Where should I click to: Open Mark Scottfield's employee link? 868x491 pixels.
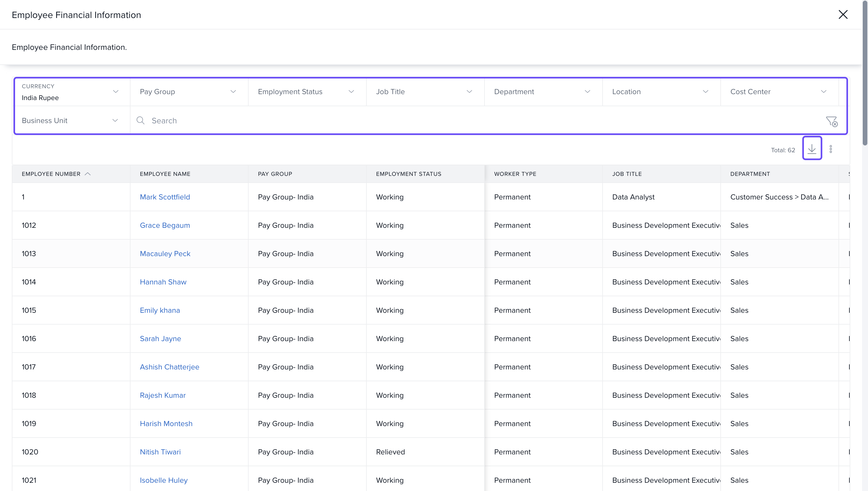click(165, 197)
